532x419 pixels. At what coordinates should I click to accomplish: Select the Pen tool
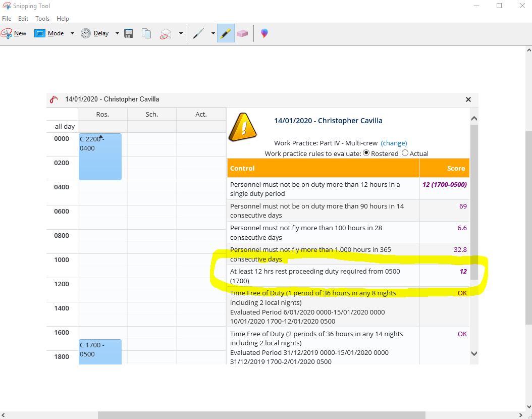coord(198,33)
